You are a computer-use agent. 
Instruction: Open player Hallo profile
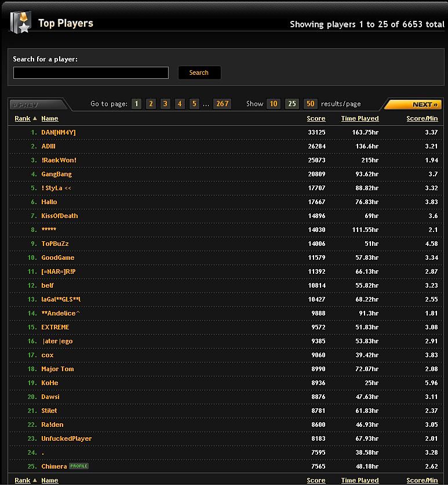[x=49, y=202]
